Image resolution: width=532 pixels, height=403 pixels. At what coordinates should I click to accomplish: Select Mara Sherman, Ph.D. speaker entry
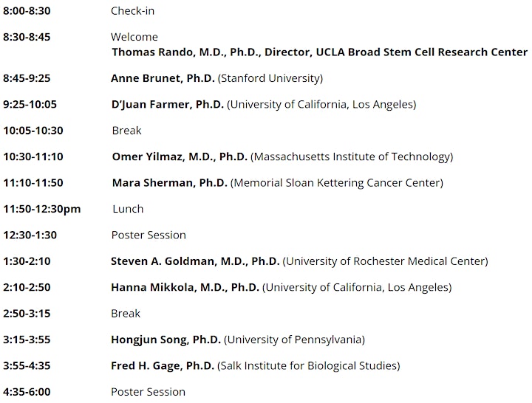[169, 183]
